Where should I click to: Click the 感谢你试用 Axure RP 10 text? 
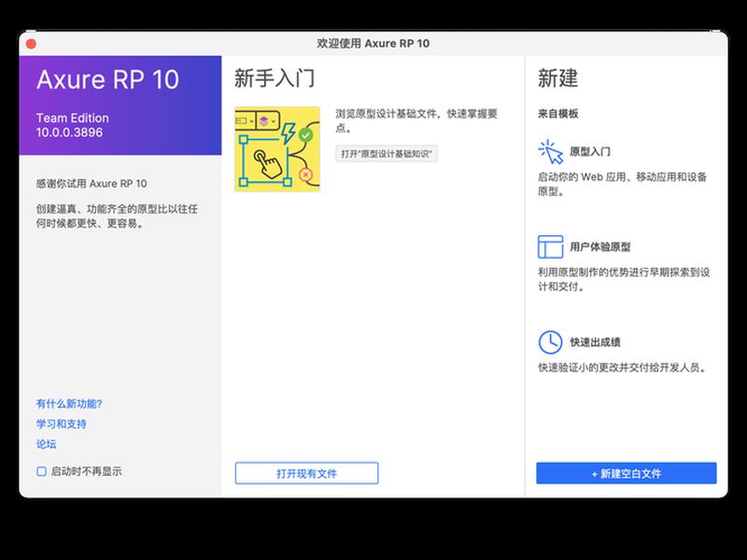[x=92, y=183]
